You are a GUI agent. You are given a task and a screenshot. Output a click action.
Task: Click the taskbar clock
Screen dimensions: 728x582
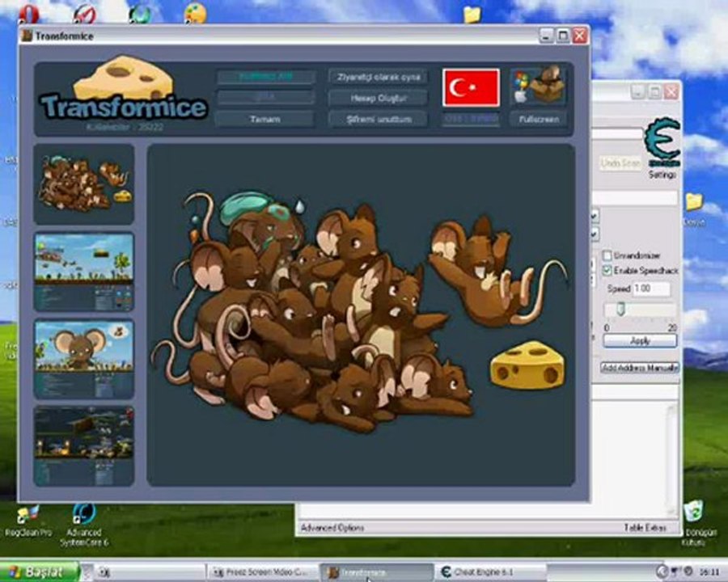click(709, 571)
